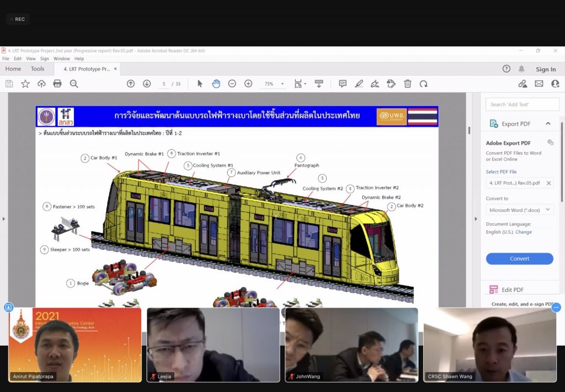Click the Change document language link
The width and height of the screenshot is (565, 392).
pos(524,232)
